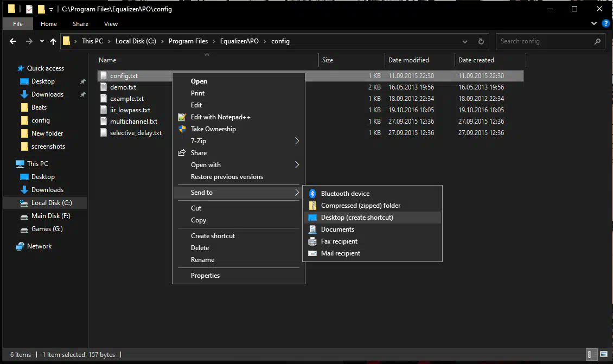This screenshot has height=364, width=613.
Task: Click the demo.txt file icon
Action: pos(104,87)
